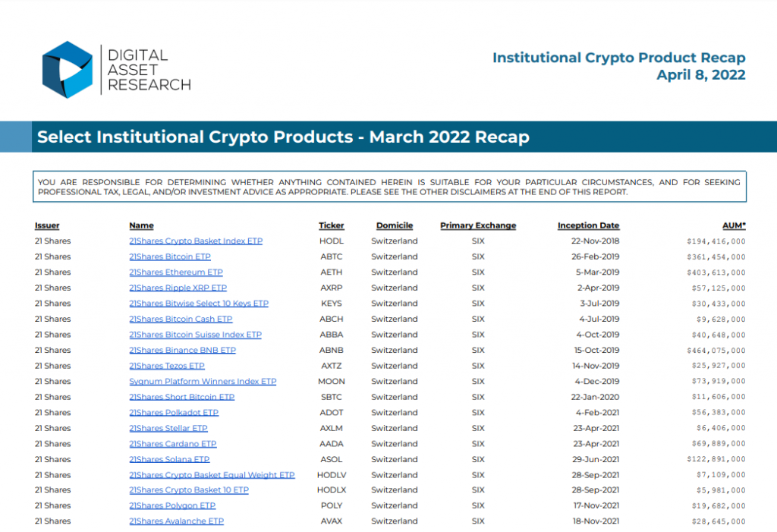The width and height of the screenshot is (777, 532).
Task: Click the AUM* column header
Action: [x=734, y=225]
